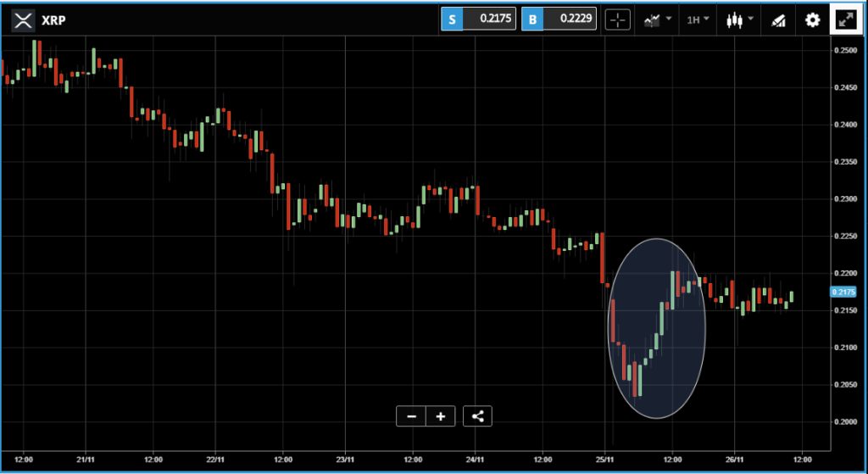Zoom out with the minus button
The width and height of the screenshot is (868, 474).
pyautogui.click(x=411, y=416)
